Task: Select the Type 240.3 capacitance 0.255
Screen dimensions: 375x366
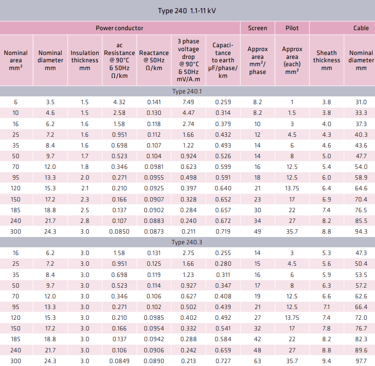Action: tap(223, 253)
